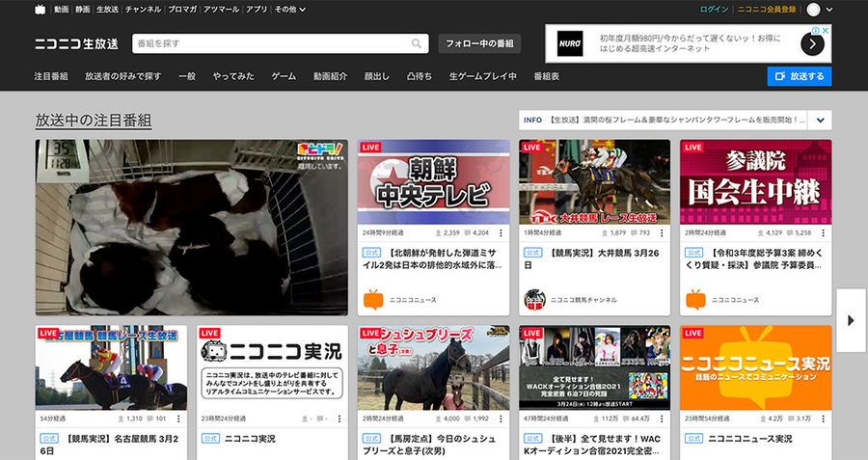868x460 pixels.
Task: Open the シュシュブリーズと息子 horse thumbnail
Action: [433, 367]
